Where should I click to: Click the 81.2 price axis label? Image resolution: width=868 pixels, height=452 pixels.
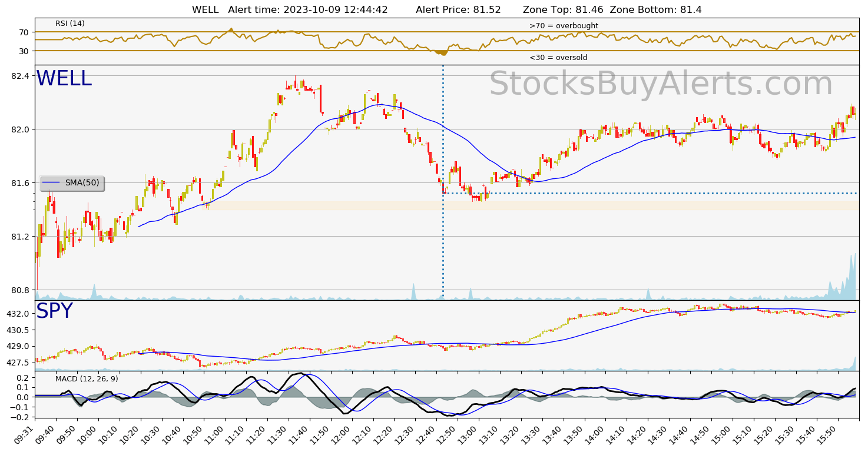[x=20, y=237]
